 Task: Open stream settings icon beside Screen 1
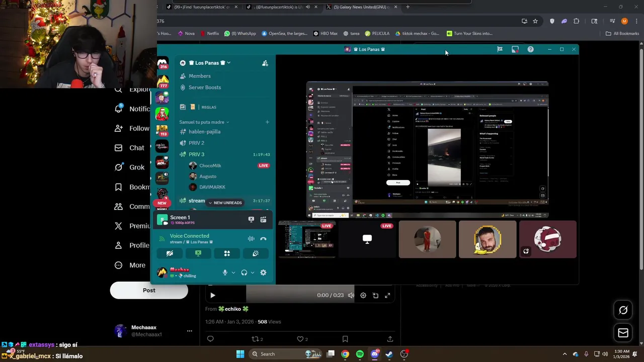pos(263,220)
